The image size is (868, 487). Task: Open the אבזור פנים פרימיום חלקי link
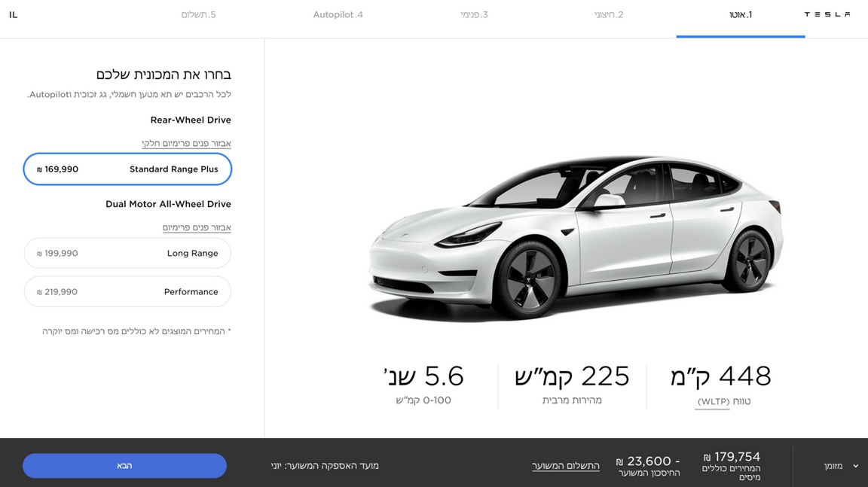point(186,144)
